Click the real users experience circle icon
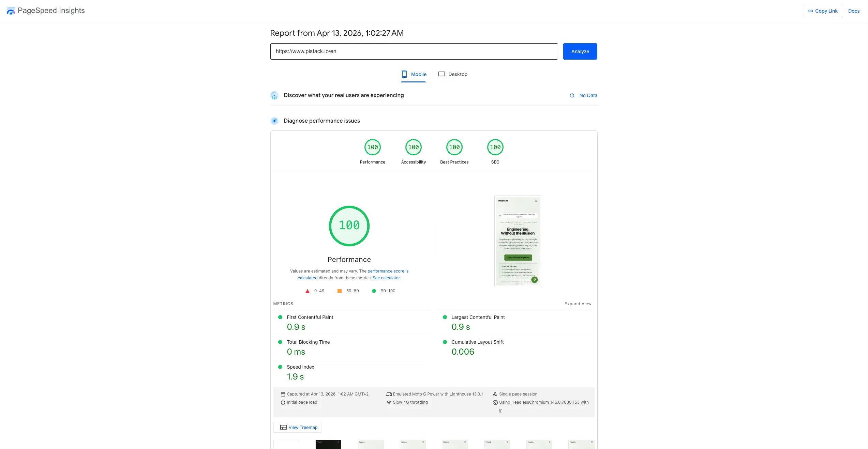 point(274,95)
